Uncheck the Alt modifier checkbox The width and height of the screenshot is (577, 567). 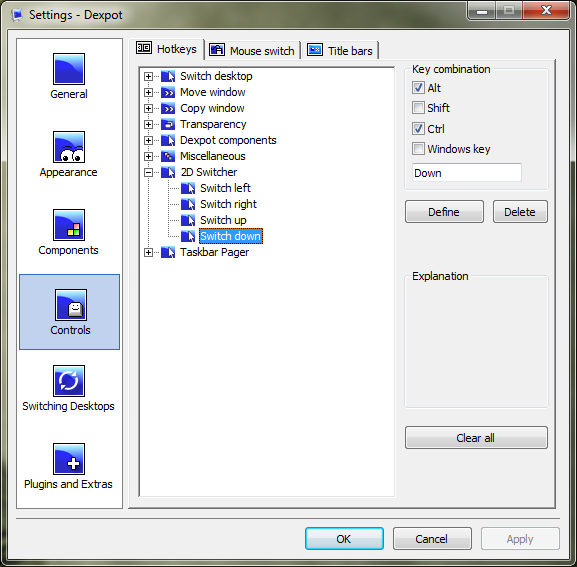[418, 88]
